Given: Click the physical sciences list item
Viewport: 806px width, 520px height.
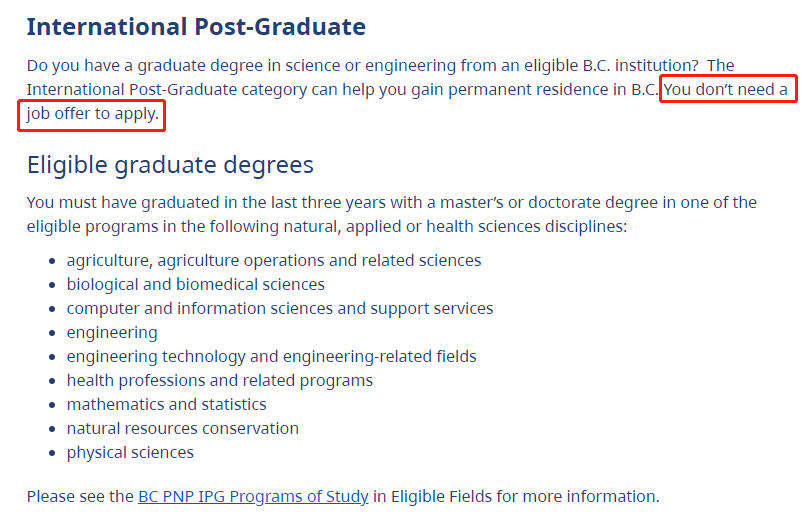Looking at the screenshot, I should tap(130, 453).
